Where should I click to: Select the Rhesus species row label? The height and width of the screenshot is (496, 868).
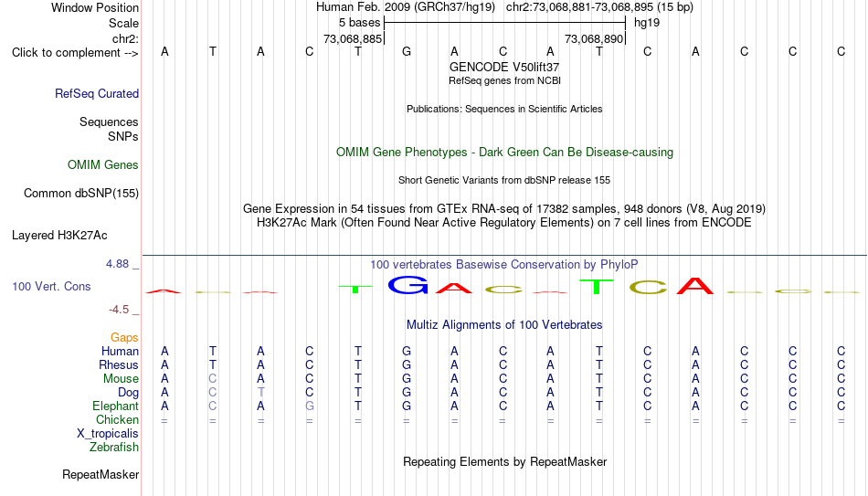click(119, 364)
